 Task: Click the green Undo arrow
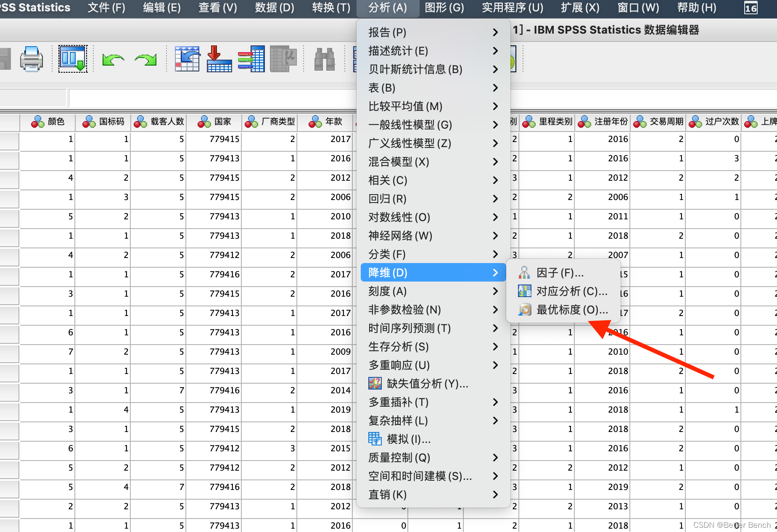click(113, 60)
